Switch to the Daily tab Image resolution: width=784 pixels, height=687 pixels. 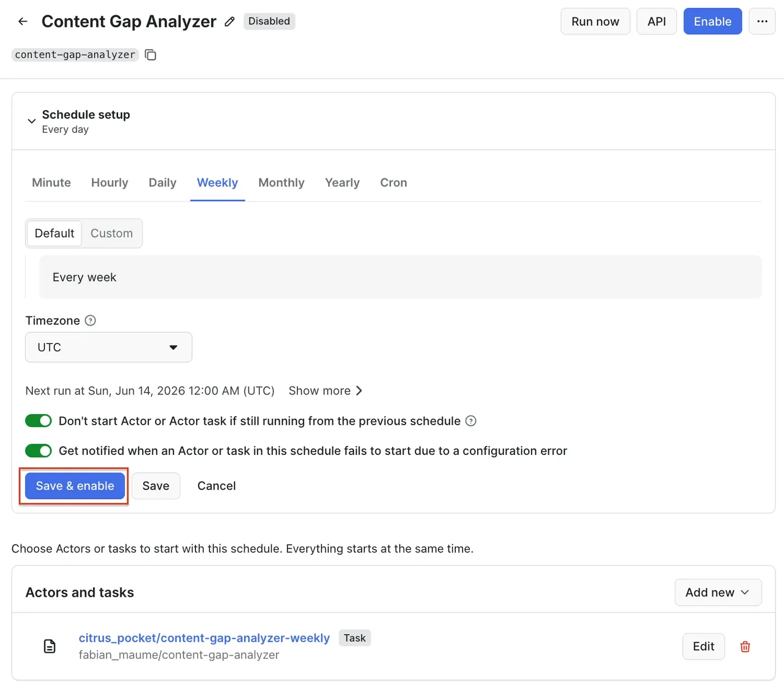[162, 183]
